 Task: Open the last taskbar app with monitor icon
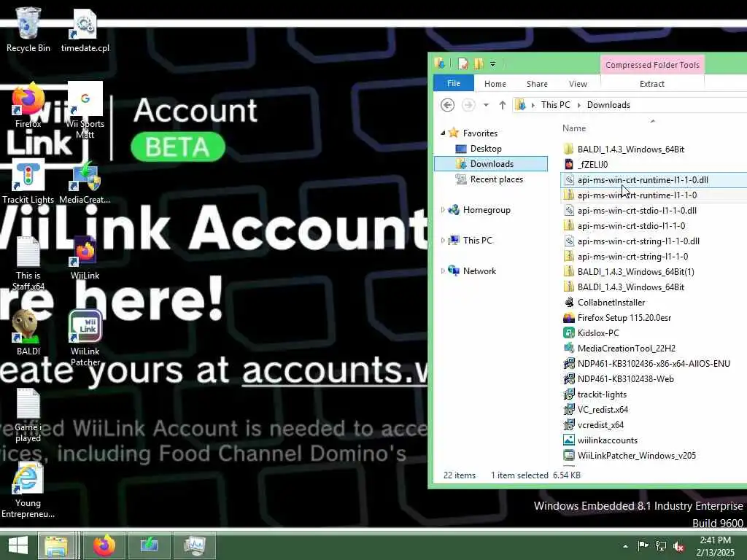coord(195,545)
